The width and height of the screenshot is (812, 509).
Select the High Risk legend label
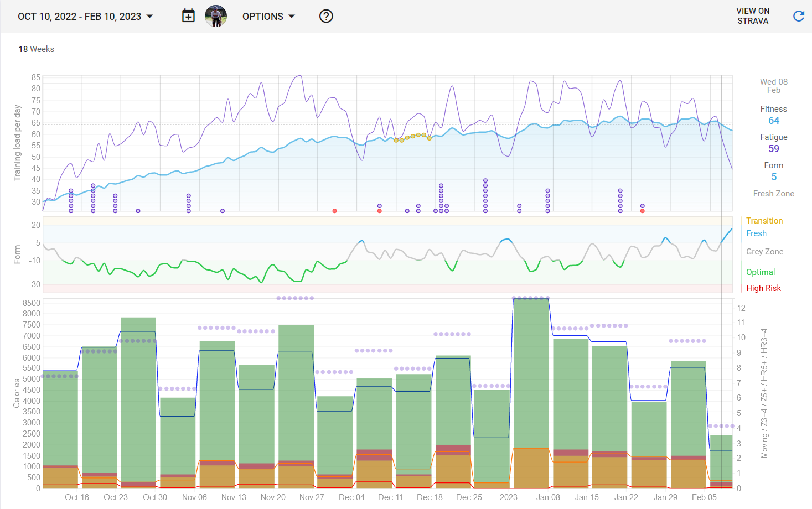pos(763,288)
